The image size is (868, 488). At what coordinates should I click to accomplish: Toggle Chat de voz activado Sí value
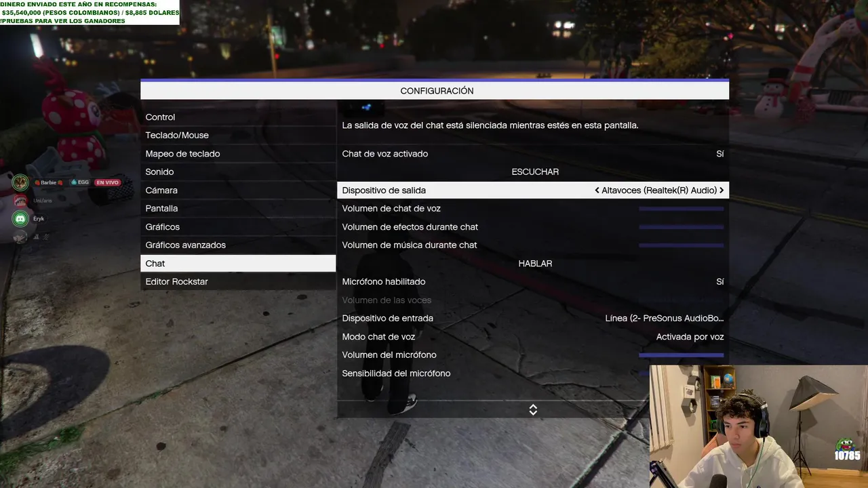tap(720, 154)
